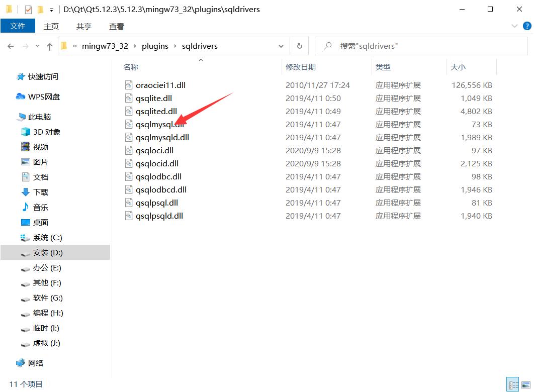The width and height of the screenshot is (534, 392).
Task: Open the 音乐 music folder
Action: coord(40,207)
